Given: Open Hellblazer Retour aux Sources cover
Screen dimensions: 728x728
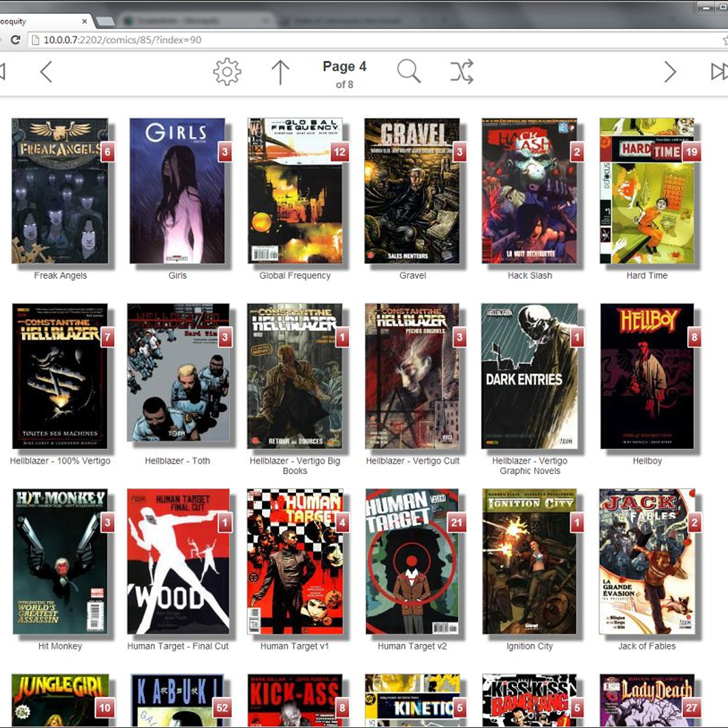Looking at the screenshot, I should [x=295, y=376].
